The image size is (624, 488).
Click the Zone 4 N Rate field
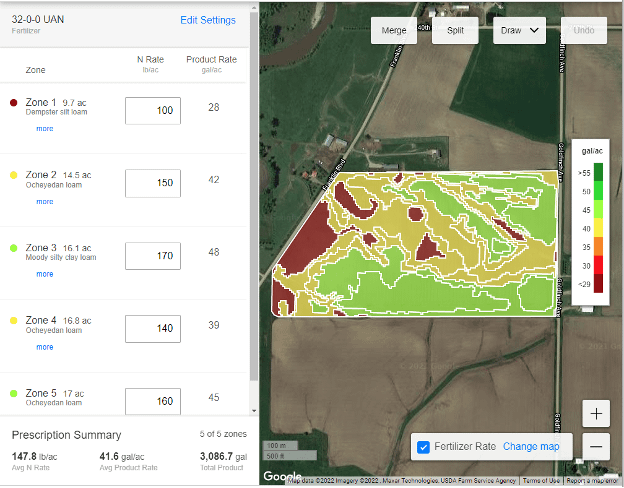pos(152,328)
